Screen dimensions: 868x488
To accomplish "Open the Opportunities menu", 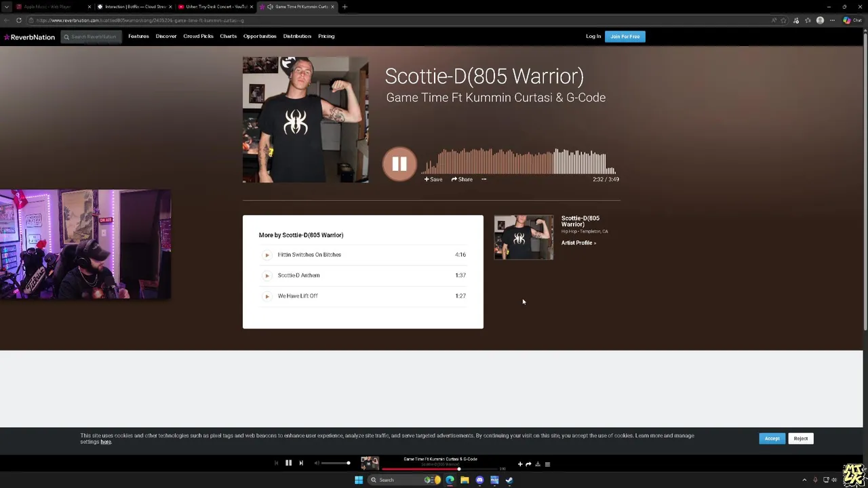I will coord(260,36).
